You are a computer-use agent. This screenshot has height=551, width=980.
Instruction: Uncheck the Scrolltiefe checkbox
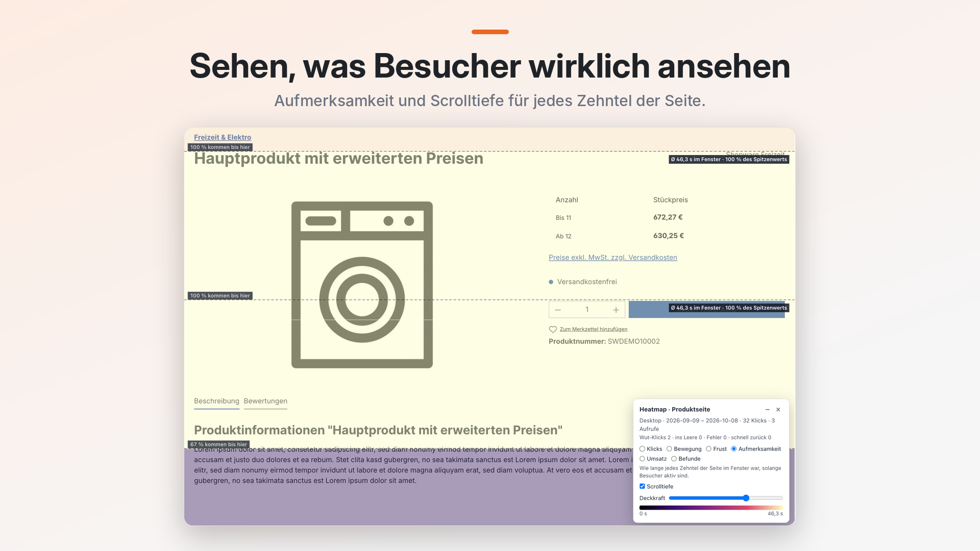642,486
